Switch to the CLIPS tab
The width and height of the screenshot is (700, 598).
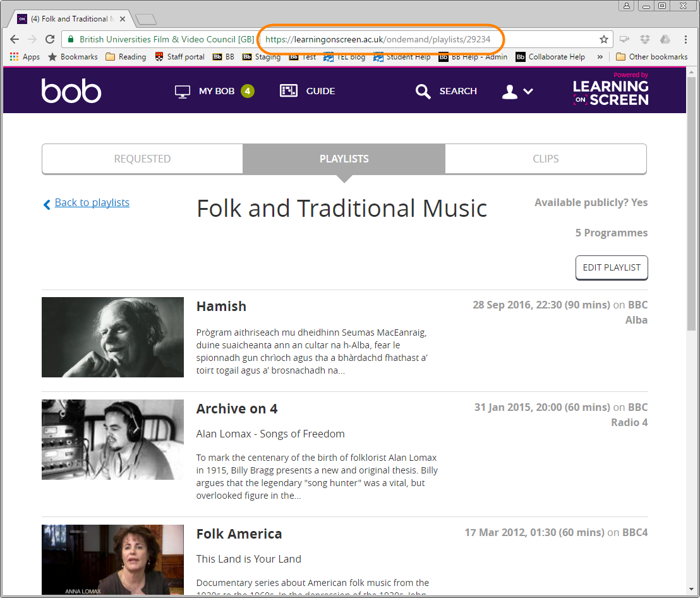coord(546,159)
